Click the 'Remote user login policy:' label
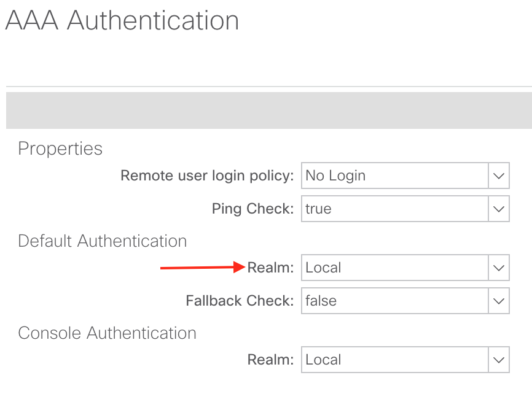Screen dimensions: 532x394 [x=207, y=176]
